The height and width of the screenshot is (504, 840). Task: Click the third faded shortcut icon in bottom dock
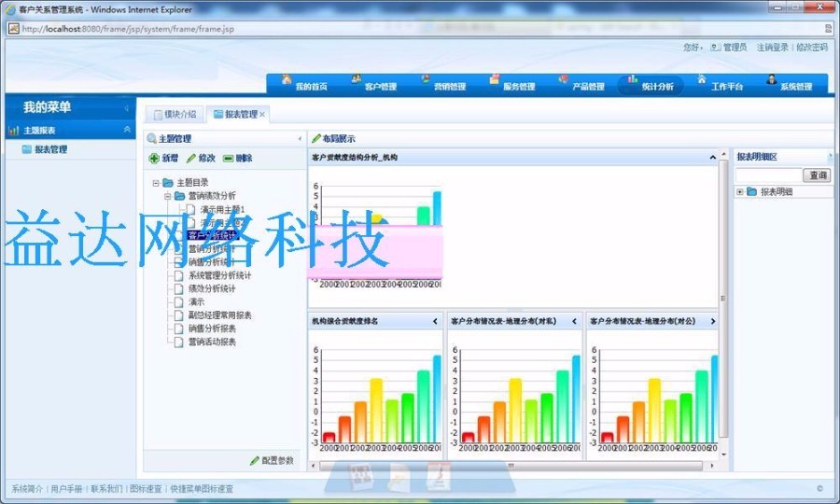pyautogui.click(x=439, y=476)
